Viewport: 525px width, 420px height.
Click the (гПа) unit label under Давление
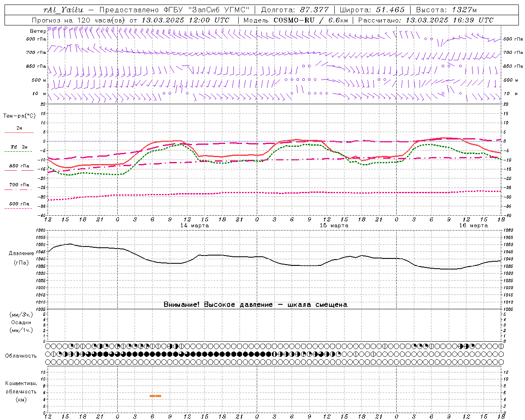[21, 263]
